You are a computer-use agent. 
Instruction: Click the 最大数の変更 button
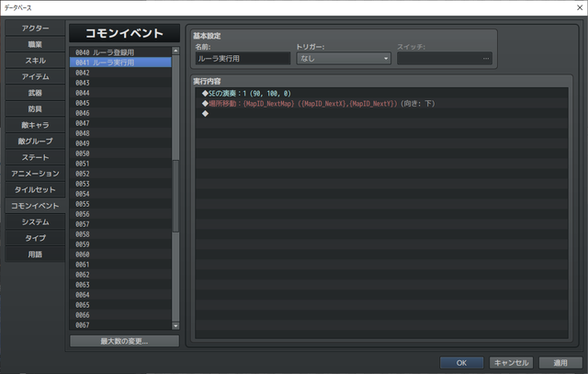(125, 341)
